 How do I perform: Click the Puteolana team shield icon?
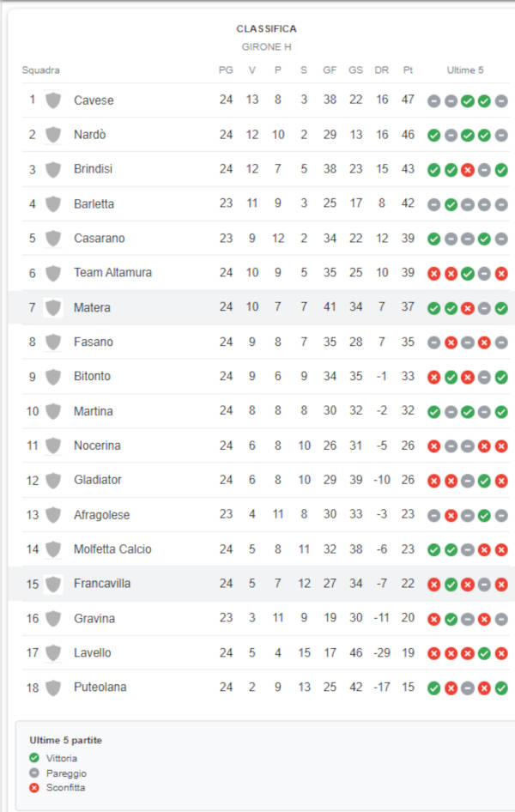[x=53, y=688]
